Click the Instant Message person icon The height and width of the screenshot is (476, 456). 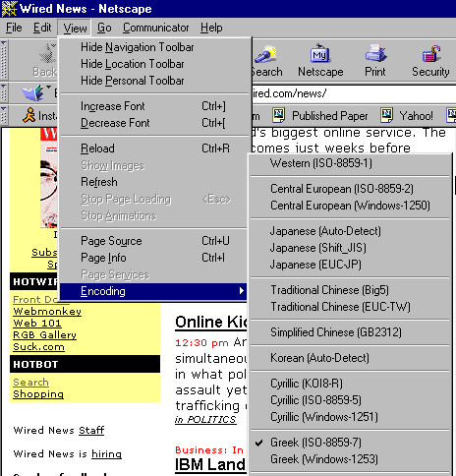[x=29, y=115]
